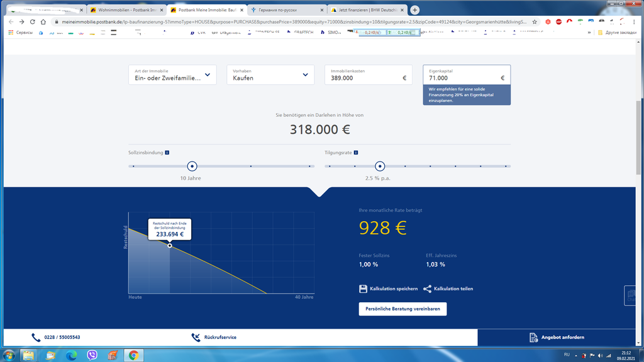This screenshot has width=644, height=362.
Task: Click the Sollzinsbindung slider handle at 10 Jahre
Action: click(x=192, y=166)
